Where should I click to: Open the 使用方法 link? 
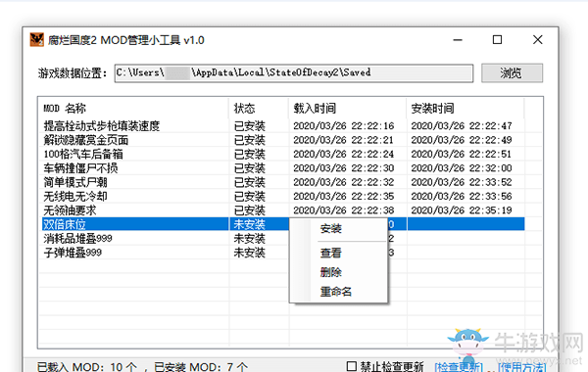coord(521,367)
